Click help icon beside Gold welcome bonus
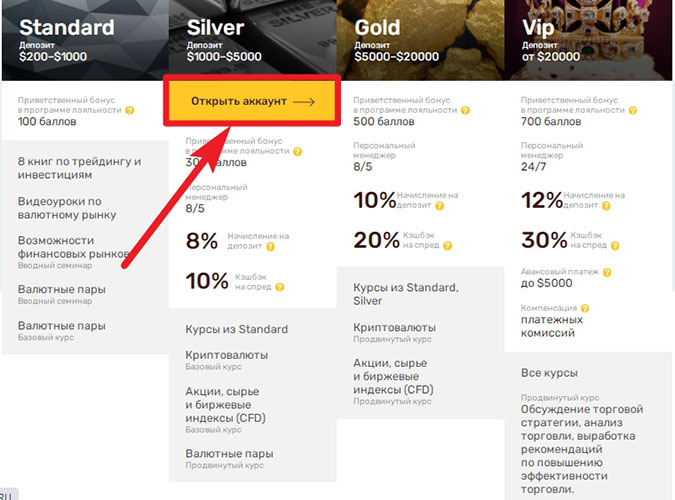The height and width of the screenshot is (500, 675). 465,110
